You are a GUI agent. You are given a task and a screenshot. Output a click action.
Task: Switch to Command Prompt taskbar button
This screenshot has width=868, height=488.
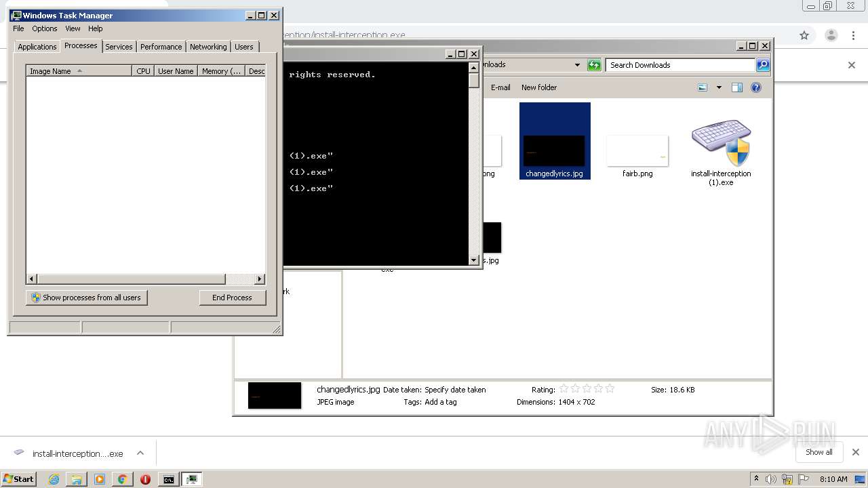pyautogui.click(x=168, y=479)
